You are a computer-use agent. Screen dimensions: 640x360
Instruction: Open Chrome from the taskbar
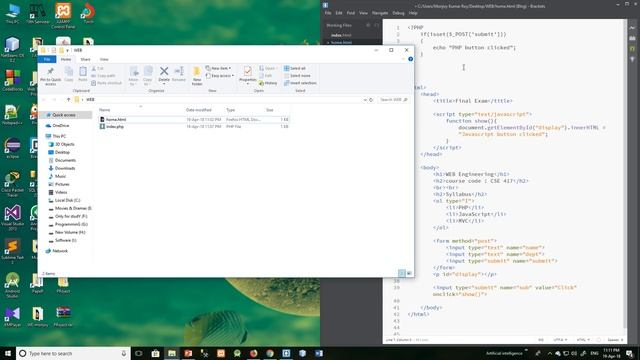click(270, 353)
